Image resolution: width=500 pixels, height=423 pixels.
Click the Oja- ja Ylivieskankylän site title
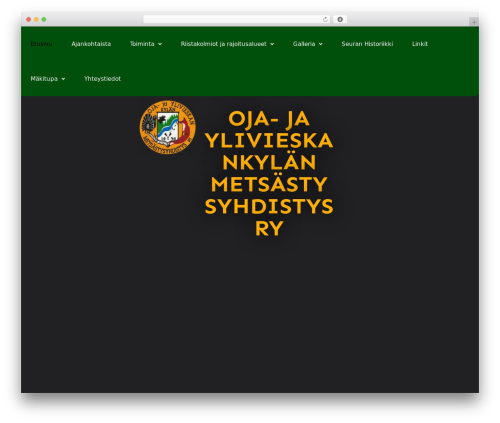pyautogui.click(x=269, y=173)
